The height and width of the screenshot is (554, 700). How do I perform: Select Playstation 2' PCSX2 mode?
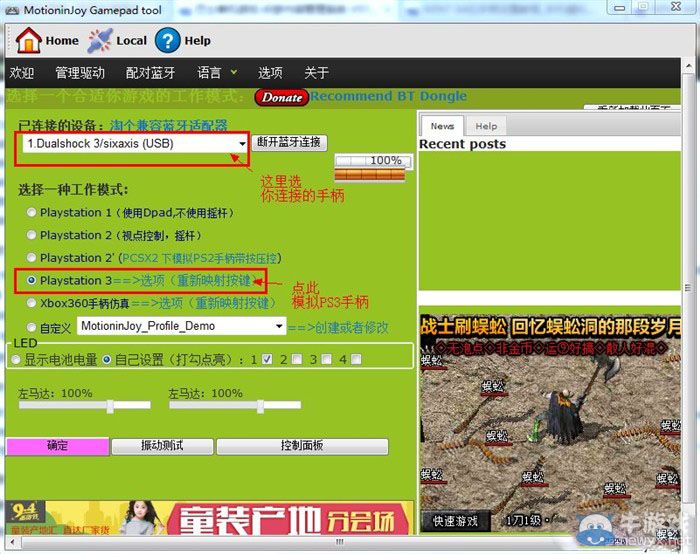click(31, 258)
